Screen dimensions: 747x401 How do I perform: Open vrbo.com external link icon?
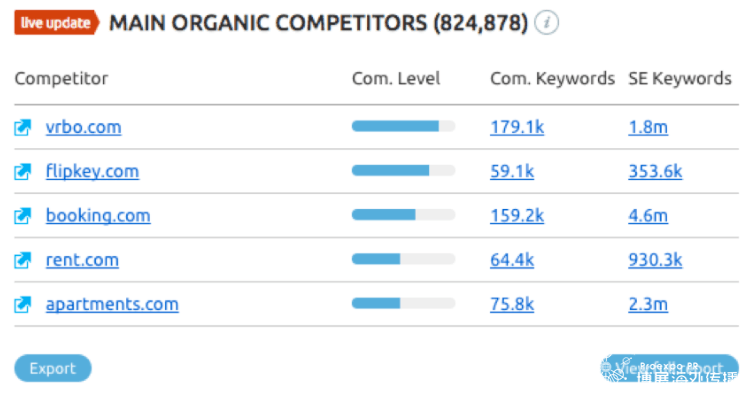click(22, 127)
